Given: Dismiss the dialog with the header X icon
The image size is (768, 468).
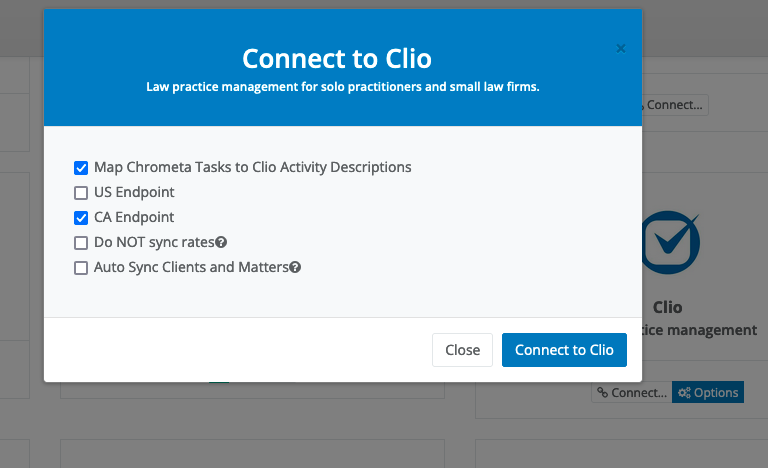Looking at the screenshot, I should click(x=621, y=48).
